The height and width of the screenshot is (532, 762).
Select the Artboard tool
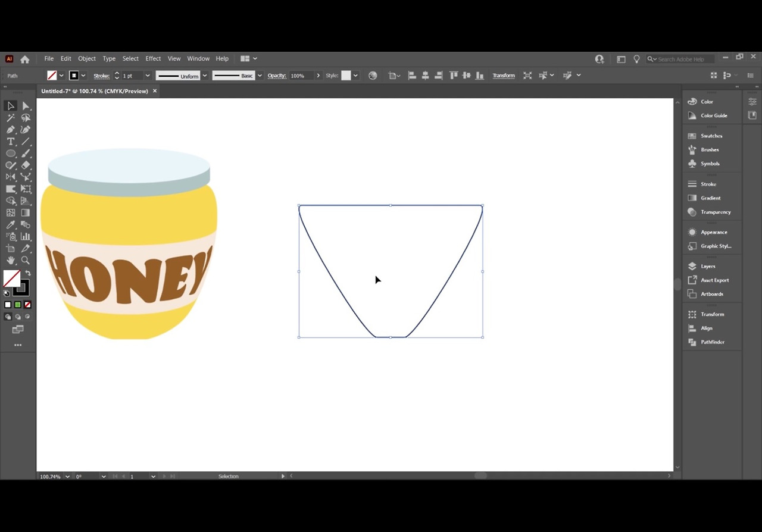point(11,249)
